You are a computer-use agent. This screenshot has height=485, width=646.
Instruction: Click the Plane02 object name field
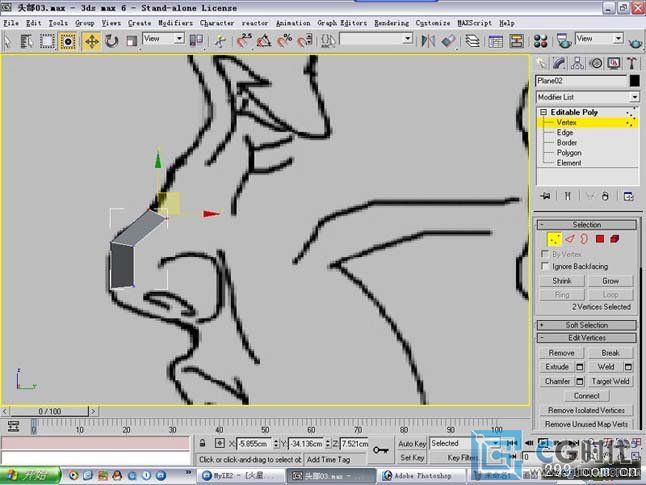coord(581,81)
